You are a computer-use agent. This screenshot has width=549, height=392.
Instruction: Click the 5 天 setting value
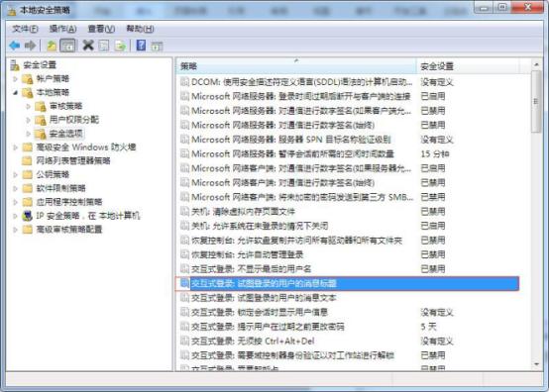pos(428,327)
